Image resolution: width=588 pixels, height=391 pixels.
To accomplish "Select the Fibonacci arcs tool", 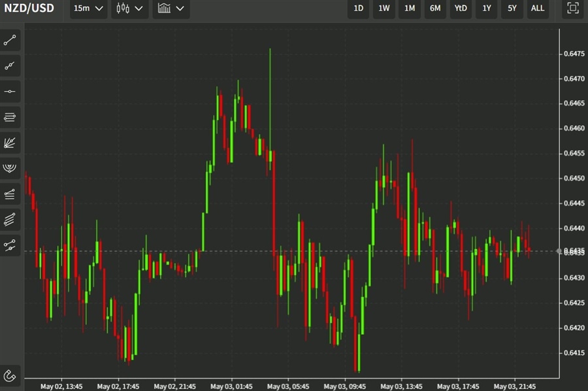I will 10,169.
